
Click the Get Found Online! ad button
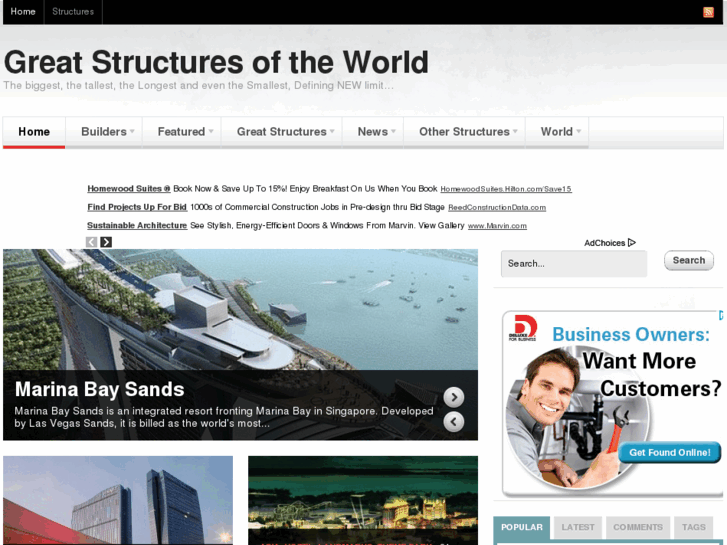coord(670,453)
